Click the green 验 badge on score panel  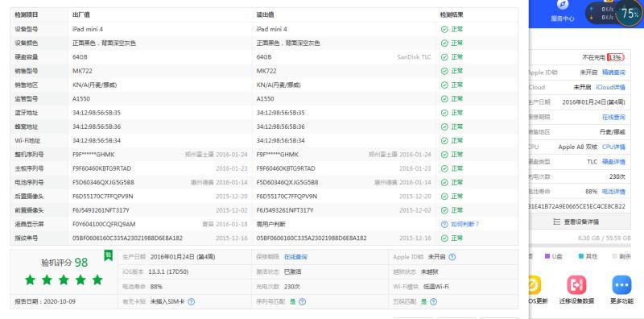[108, 255]
